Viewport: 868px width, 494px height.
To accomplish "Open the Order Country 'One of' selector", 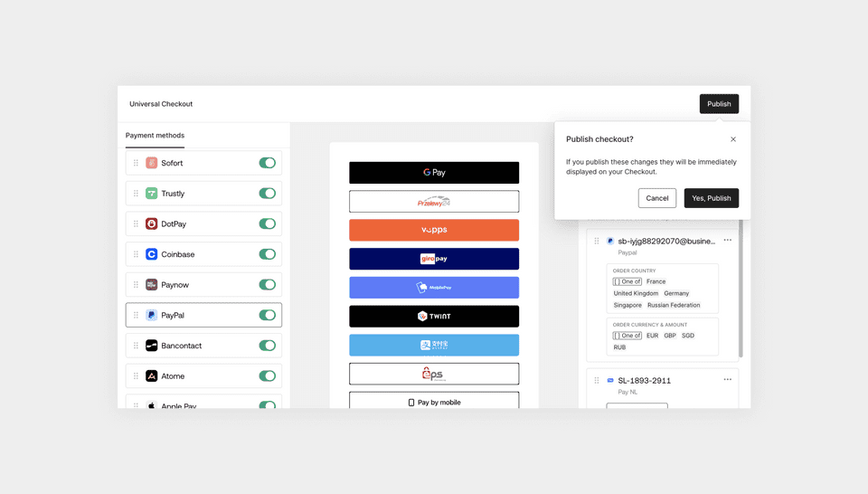I will (x=627, y=281).
